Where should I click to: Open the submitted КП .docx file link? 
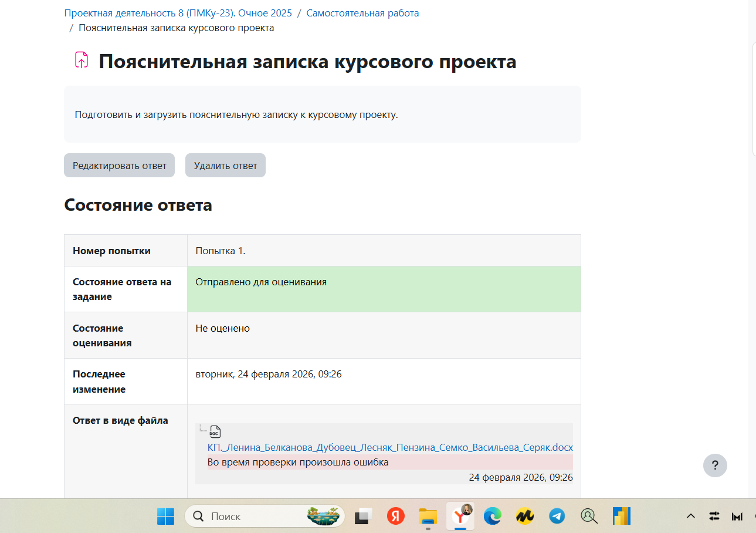(x=390, y=447)
